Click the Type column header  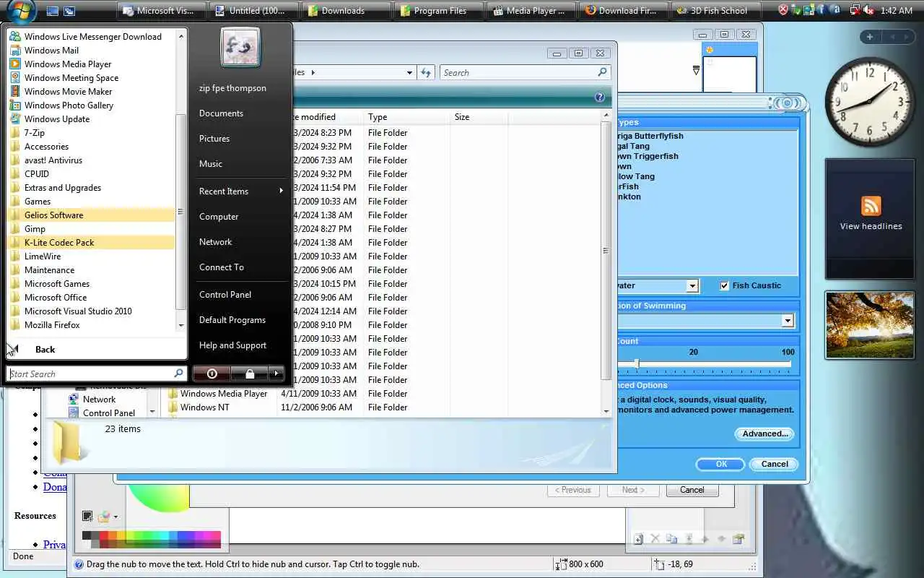tap(407, 117)
